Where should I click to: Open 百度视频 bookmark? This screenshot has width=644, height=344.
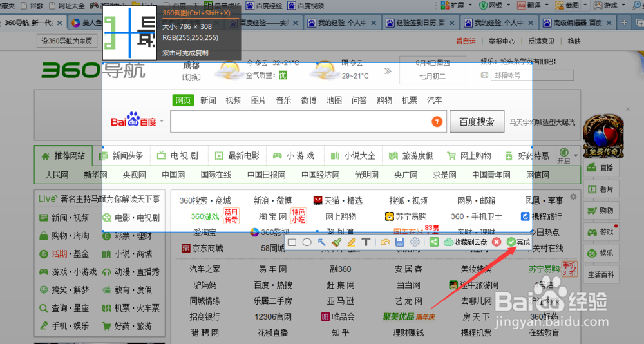305,6
